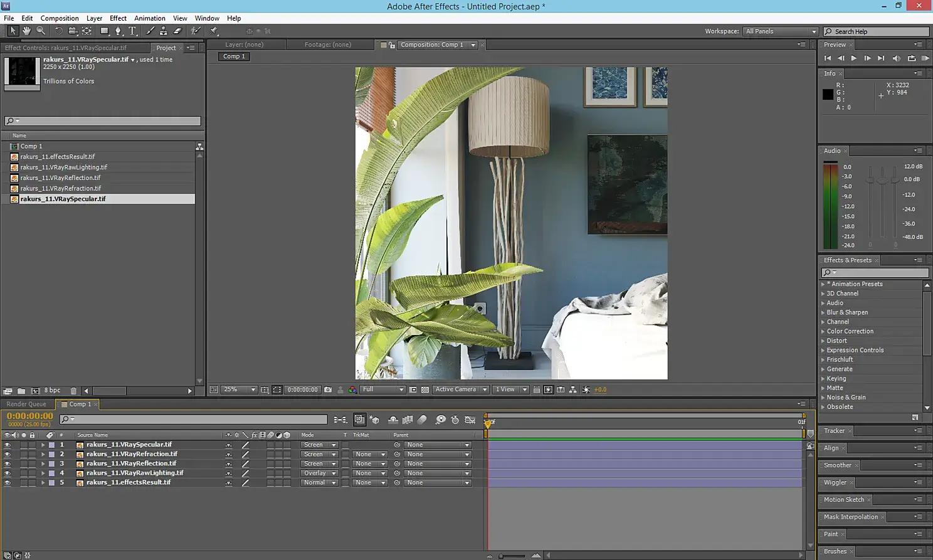
Task: Select the Hand tool in toolbar
Action: [x=27, y=31]
